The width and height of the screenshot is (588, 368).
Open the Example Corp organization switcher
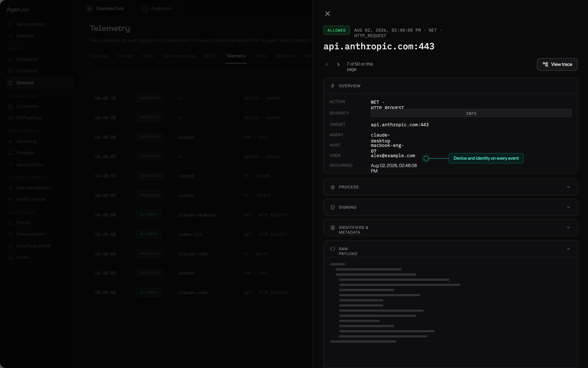pos(109,8)
